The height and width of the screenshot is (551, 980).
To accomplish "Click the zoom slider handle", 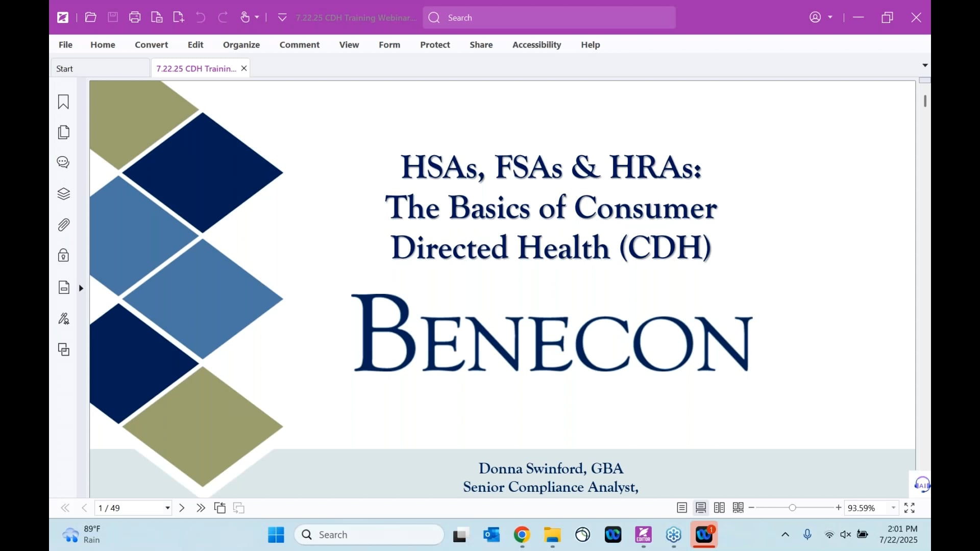I will 792,508.
